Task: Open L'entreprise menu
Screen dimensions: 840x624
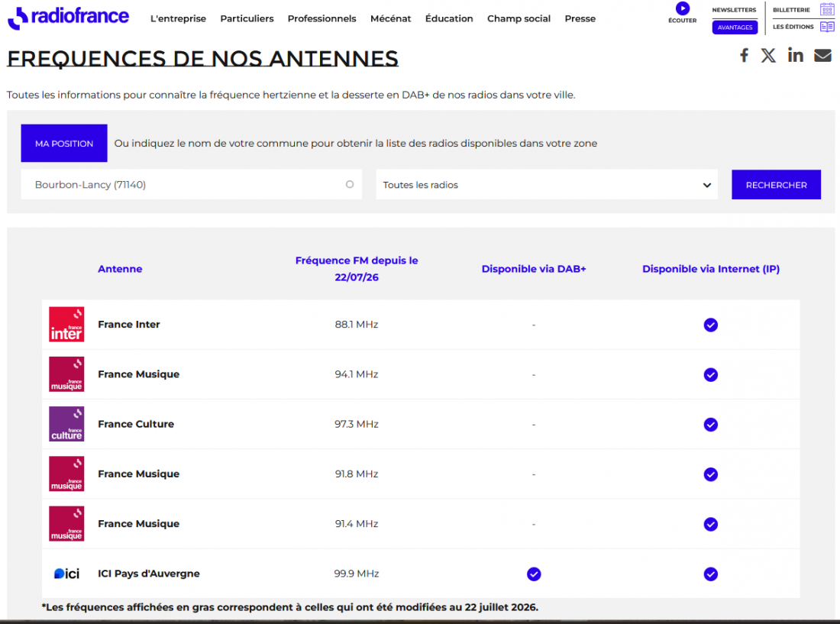Action: [178, 19]
